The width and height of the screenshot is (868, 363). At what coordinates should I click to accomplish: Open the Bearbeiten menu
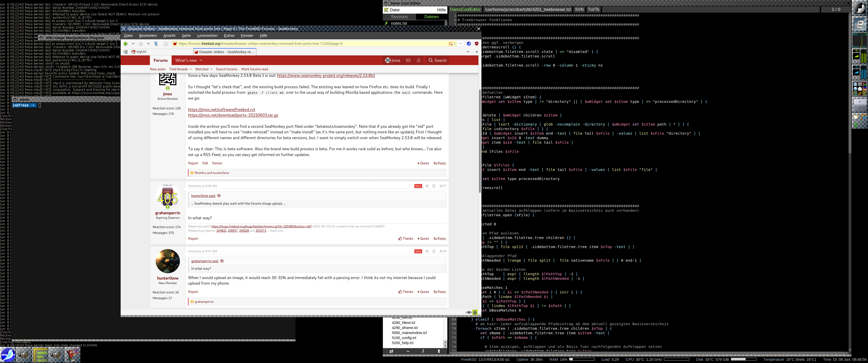pos(148,36)
